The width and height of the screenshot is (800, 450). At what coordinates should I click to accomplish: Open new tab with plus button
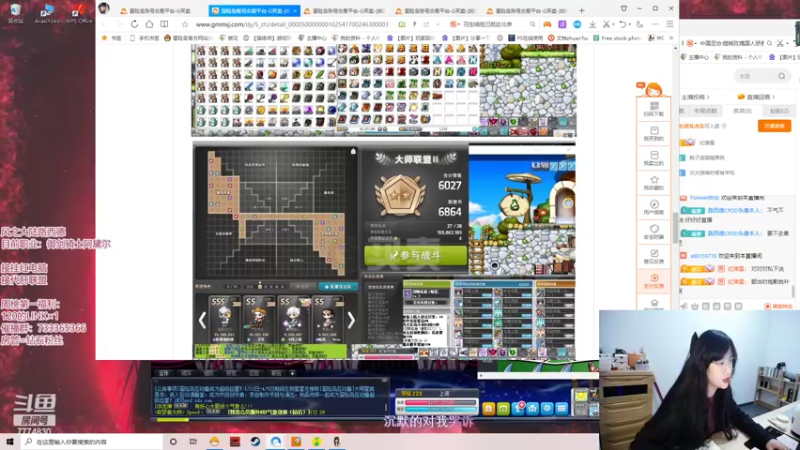pos(582,10)
